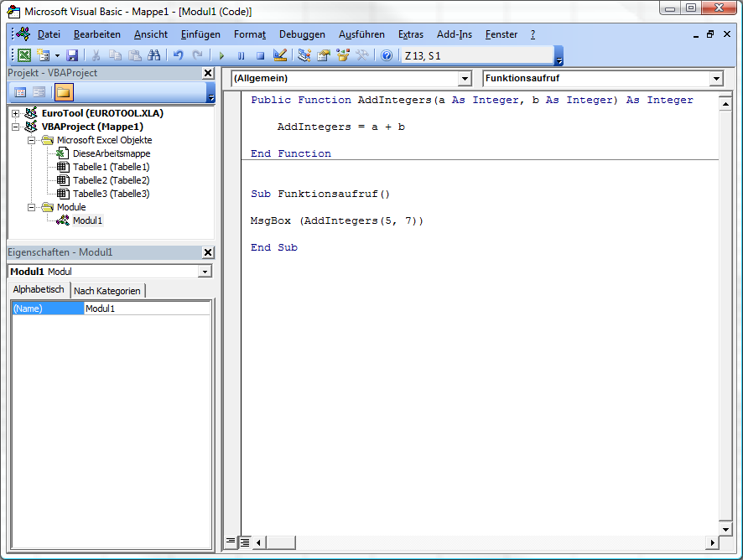Open the (Allgemein) object dropdown
This screenshot has width=743, height=560.
pos(465,79)
